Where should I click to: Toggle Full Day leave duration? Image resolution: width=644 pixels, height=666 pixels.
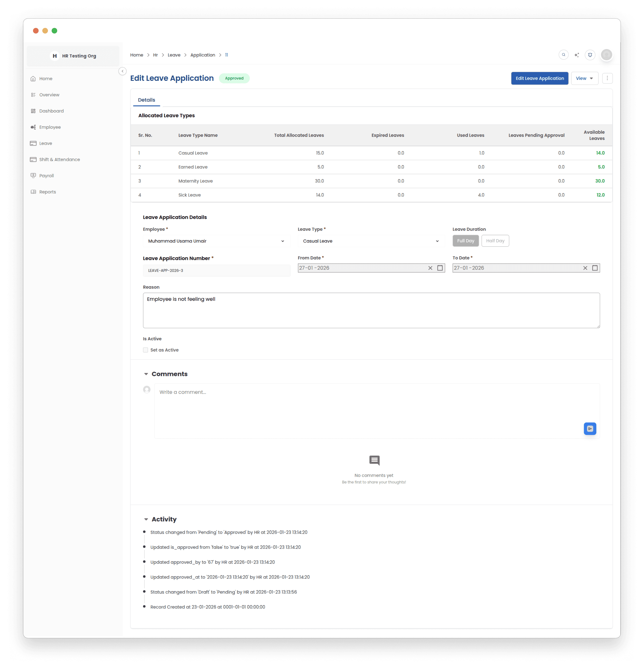pos(466,240)
